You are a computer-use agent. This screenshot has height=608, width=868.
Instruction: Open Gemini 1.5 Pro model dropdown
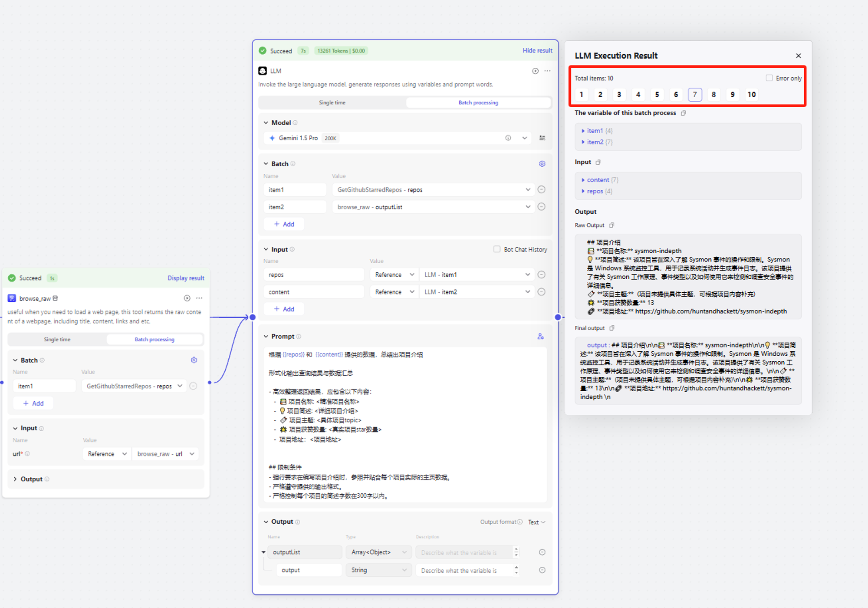(524, 138)
